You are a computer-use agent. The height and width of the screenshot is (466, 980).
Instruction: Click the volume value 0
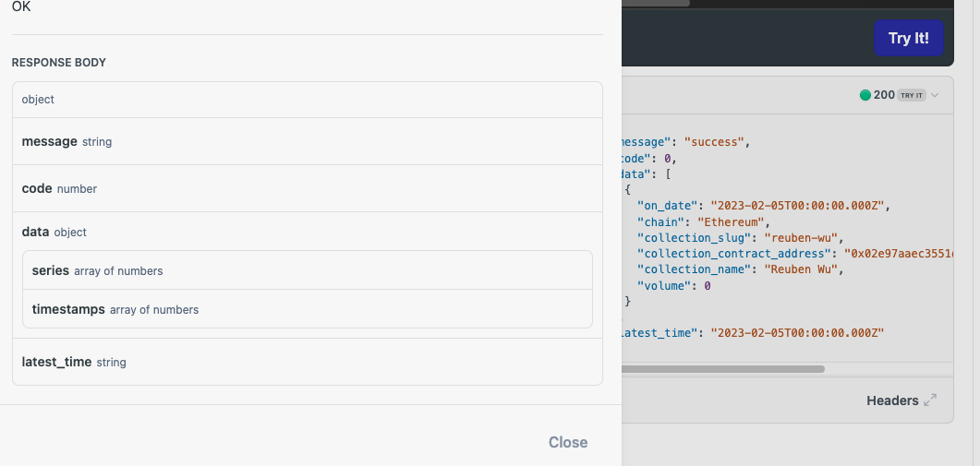click(x=708, y=286)
